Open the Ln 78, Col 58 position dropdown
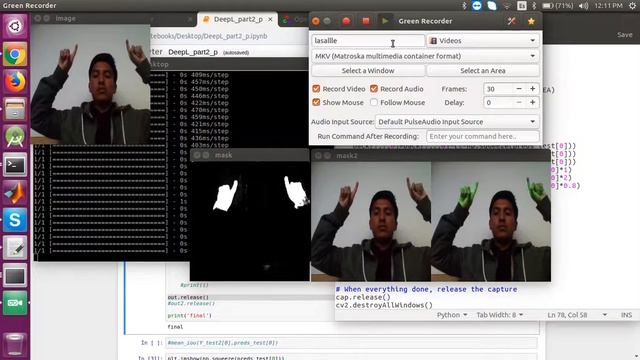The height and width of the screenshot is (360, 640). [x=577, y=315]
